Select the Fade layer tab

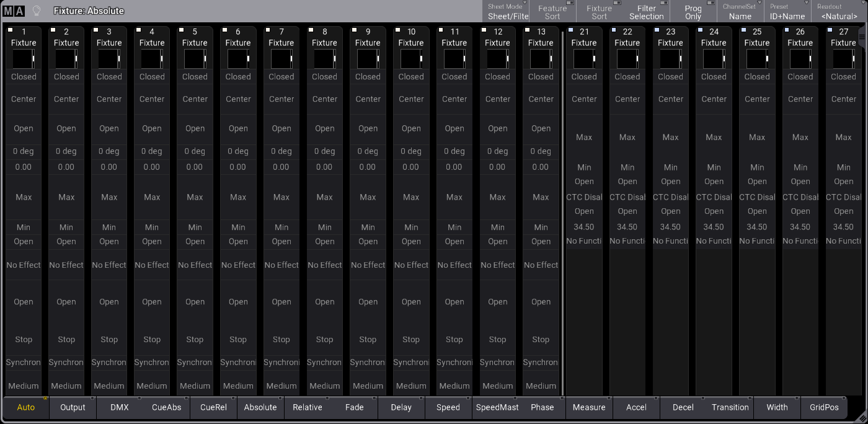[x=354, y=407]
